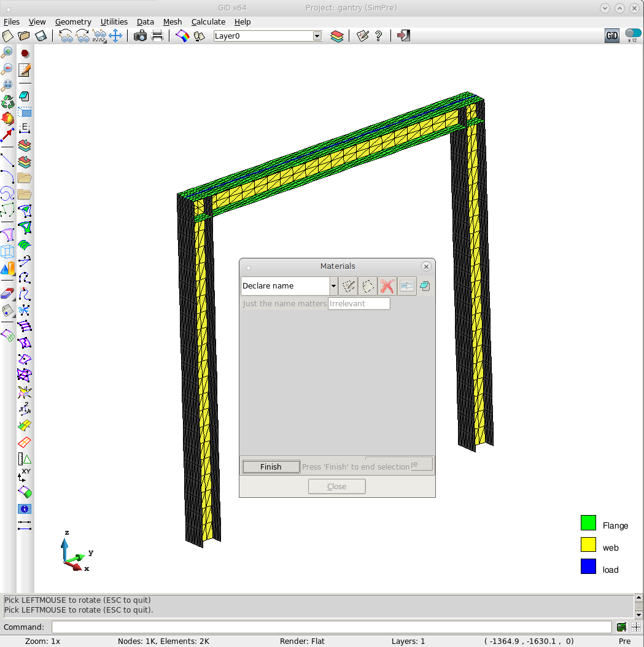The image size is (644, 647).
Task: Open the Geometry menu
Action: point(73,21)
